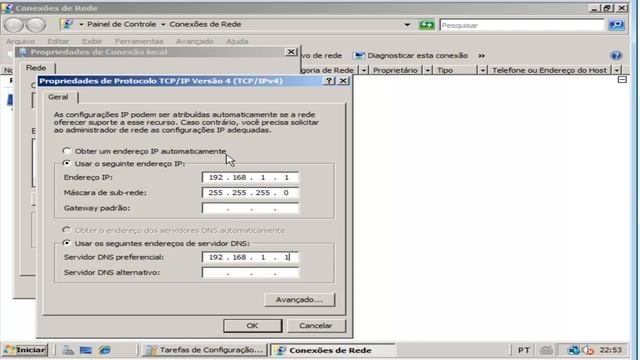Click the Máscara de sub-rede field

pyautogui.click(x=250, y=193)
